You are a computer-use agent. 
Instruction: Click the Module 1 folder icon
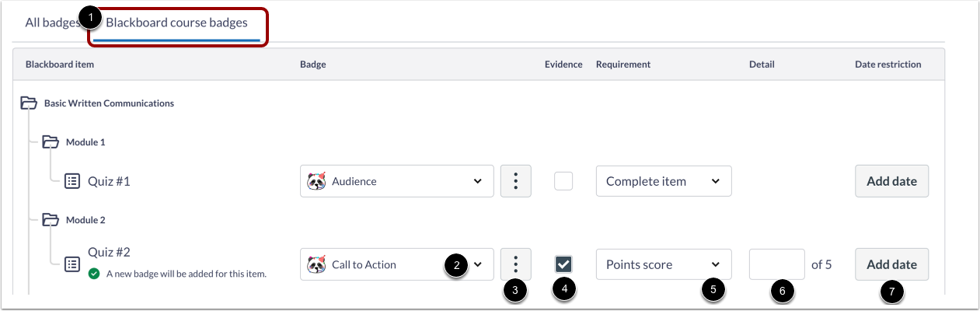click(x=51, y=142)
